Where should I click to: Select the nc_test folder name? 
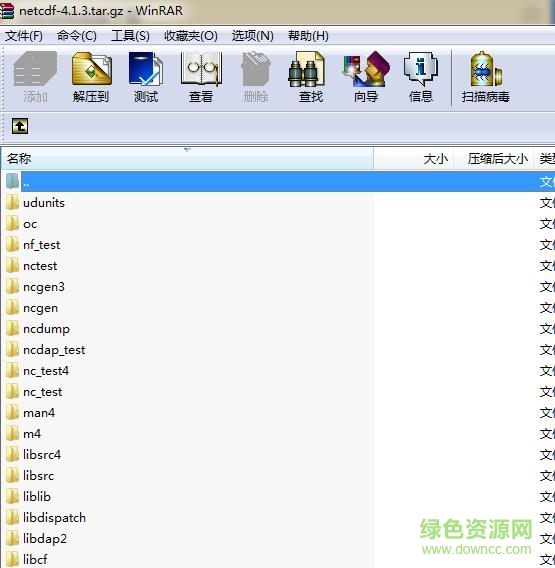click(x=43, y=392)
